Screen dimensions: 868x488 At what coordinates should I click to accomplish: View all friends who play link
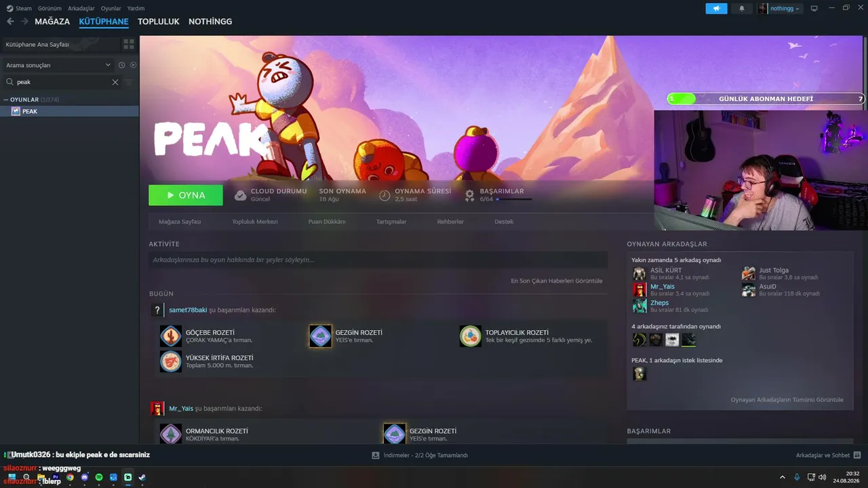pyautogui.click(x=787, y=400)
